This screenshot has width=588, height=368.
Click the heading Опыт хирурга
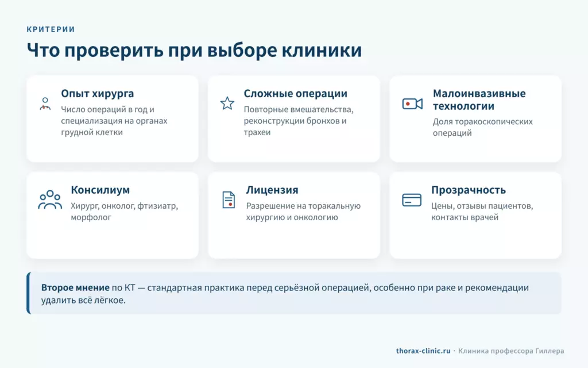coord(98,94)
